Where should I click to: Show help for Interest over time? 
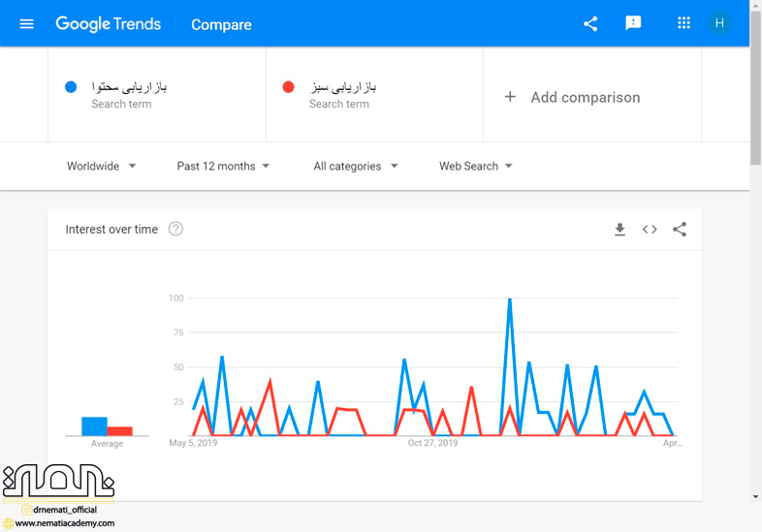[175, 230]
